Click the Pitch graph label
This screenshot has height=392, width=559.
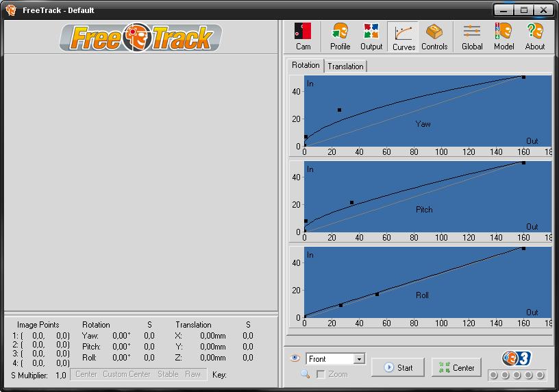pos(424,210)
